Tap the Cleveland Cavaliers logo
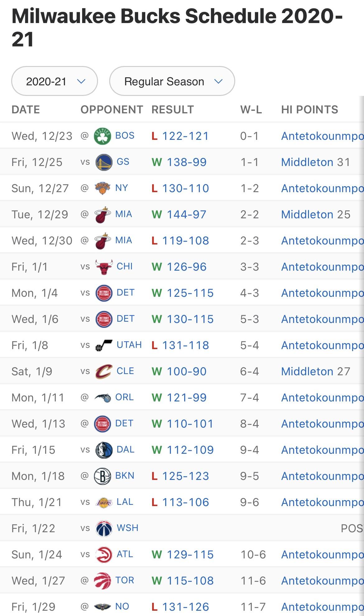 point(104,372)
